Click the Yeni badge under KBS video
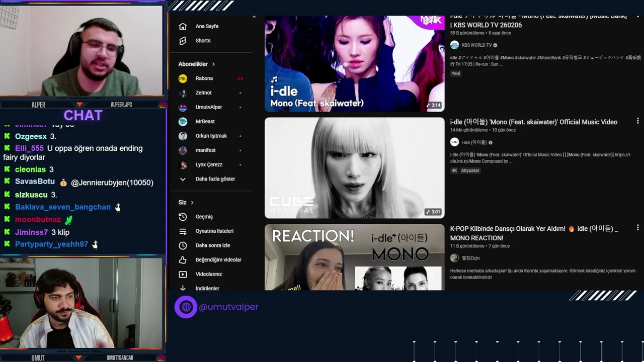 click(455, 73)
